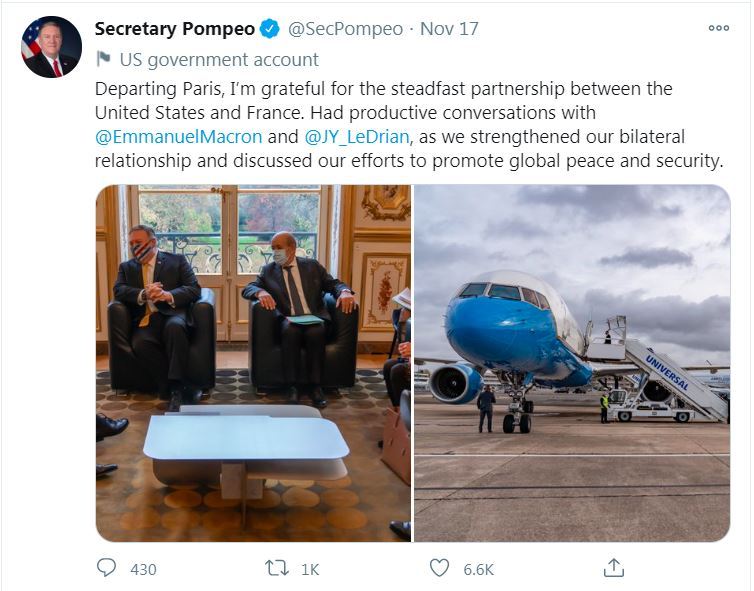This screenshot has height=591, width=754.
Task: Click the government account flag icon
Action: pos(103,60)
